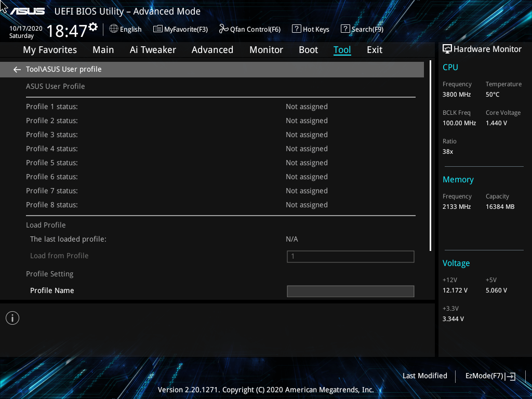Click +5V value 5.060 V

click(x=496, y=290)
